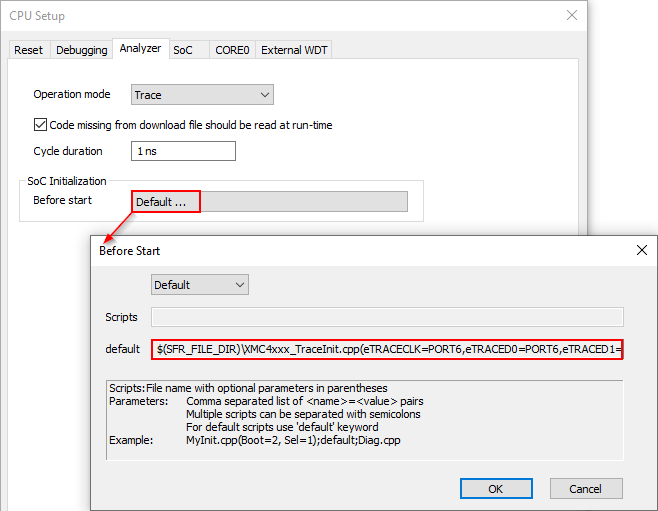Go to the SoC tab

(183, 50)
